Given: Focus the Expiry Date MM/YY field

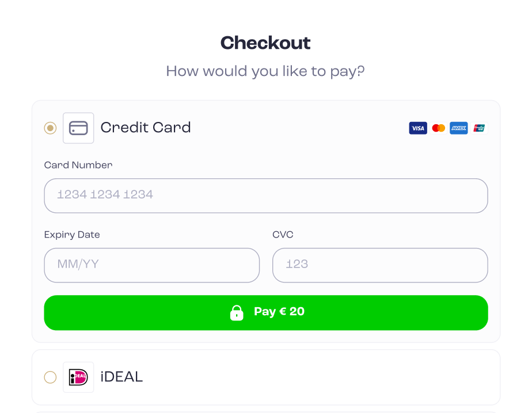Looking at the screenshot, I should point(151,265).
